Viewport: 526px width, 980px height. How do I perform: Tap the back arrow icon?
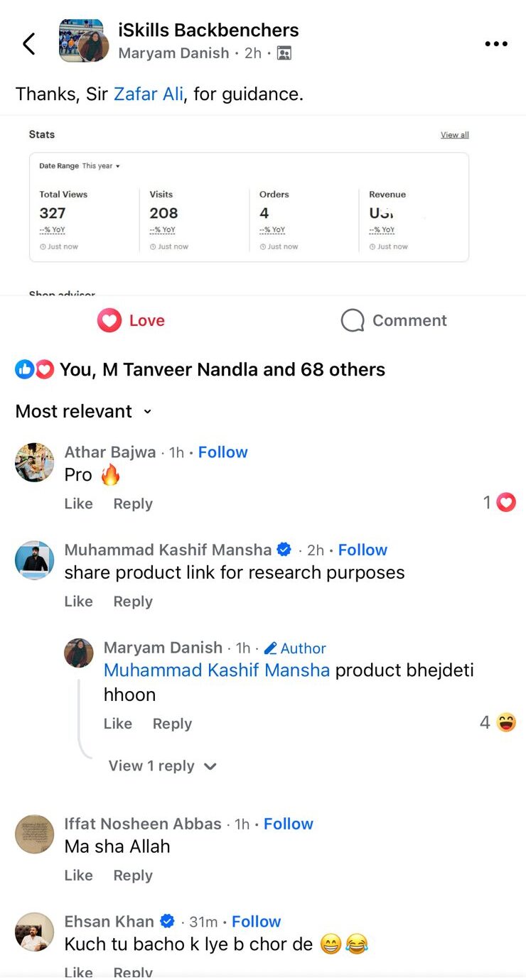(29, 44)
